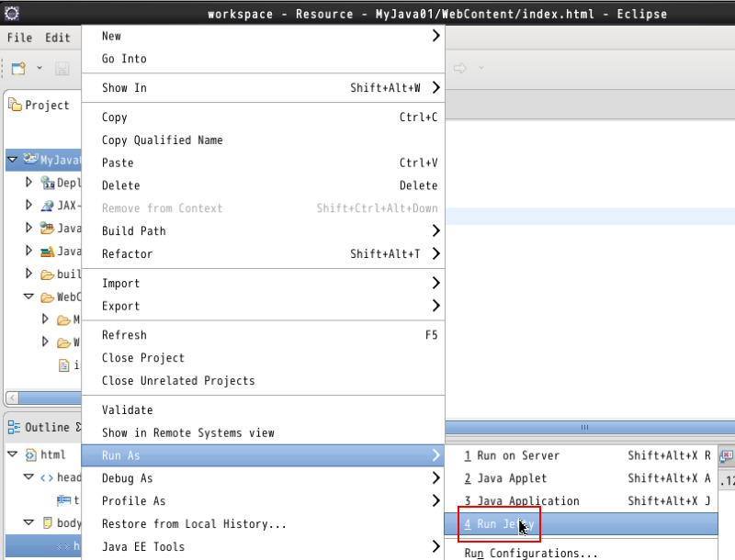Click the project tree horizontal scrollbar
Viewport: 735px width, 560px height.
click(x=51, y=398)
